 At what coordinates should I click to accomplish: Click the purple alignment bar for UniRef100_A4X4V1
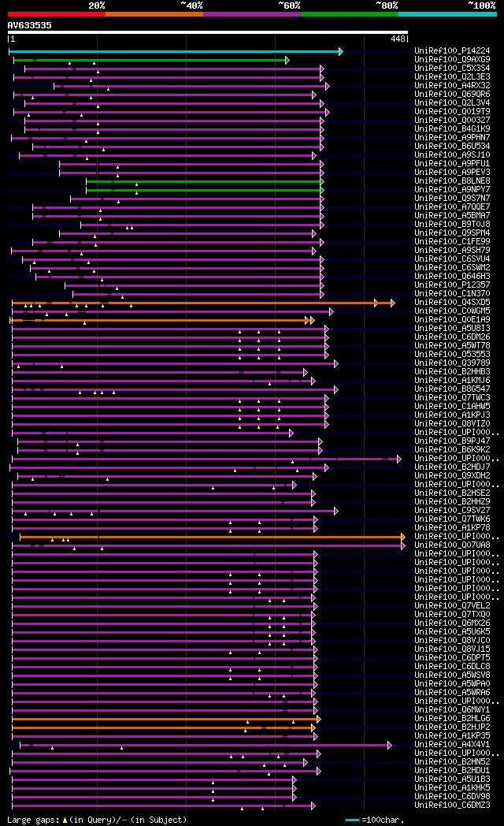[206, 745]
